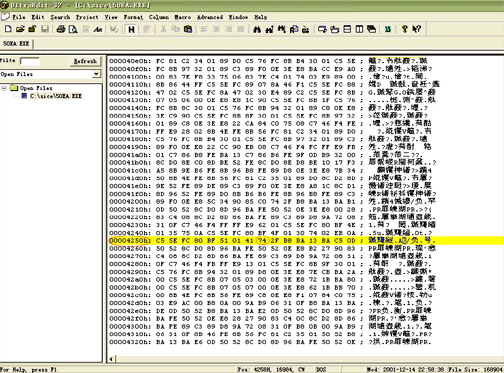Viewport: 504px width, 373px height.
Task: Click the Goto icon after Replace
Action: click(x=306, y=29)
